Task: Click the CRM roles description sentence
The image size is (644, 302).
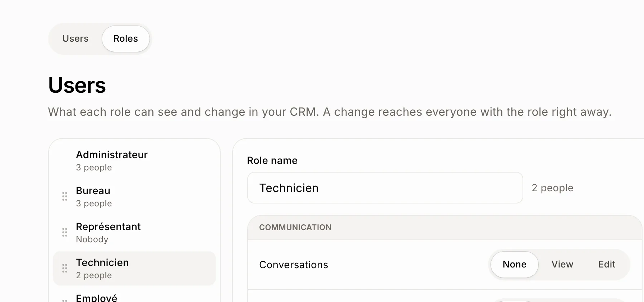Action: click(330, 112)
